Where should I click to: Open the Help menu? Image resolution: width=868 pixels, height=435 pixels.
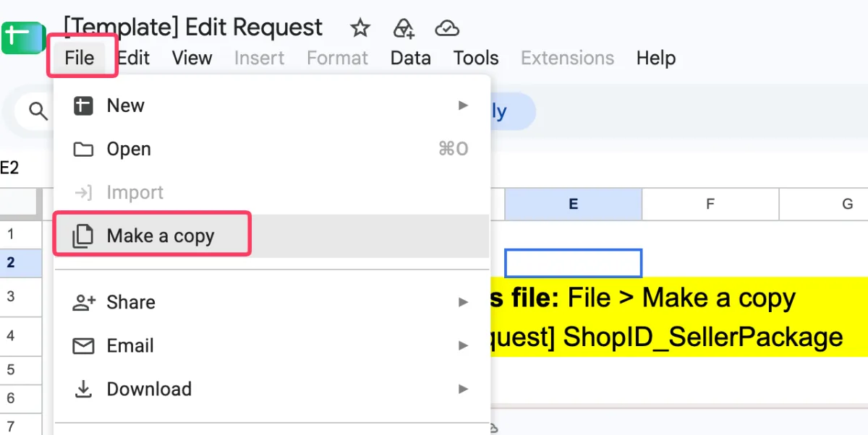pyautogui.click(x=656, y=58)
